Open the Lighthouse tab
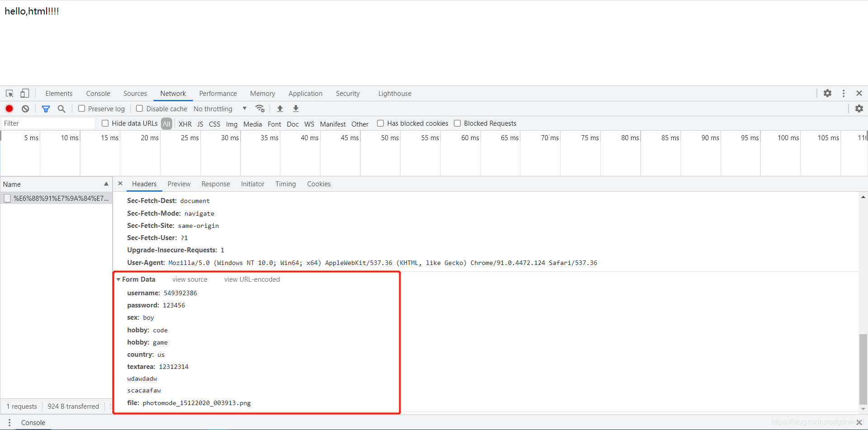 pyautogui.click(x=395, y=94)
